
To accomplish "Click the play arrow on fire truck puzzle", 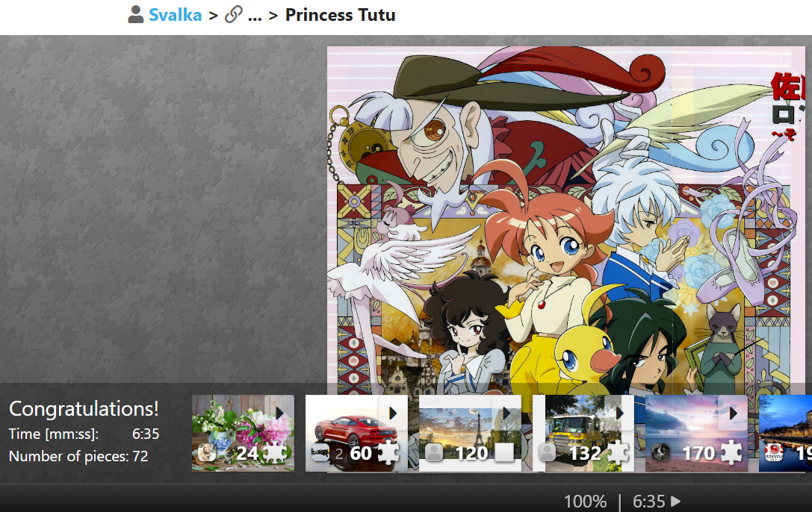I will 620,413.
